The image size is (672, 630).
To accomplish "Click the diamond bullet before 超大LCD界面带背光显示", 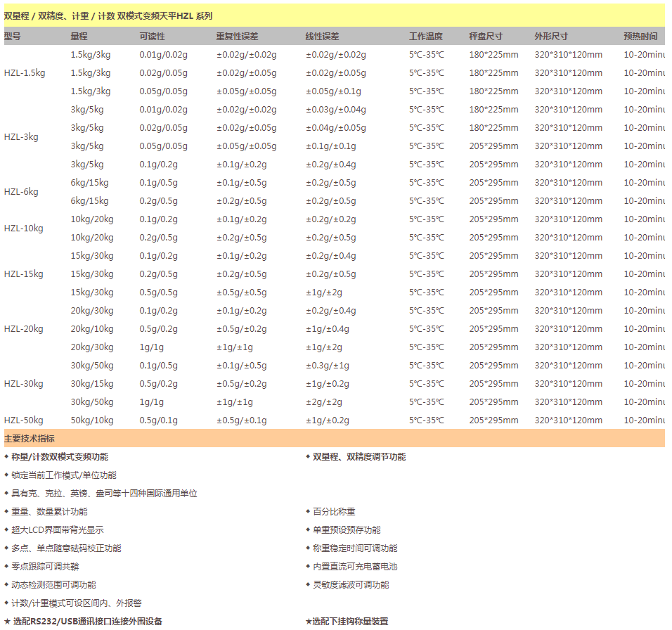I will pyautogui.click(x=7, y=530).
